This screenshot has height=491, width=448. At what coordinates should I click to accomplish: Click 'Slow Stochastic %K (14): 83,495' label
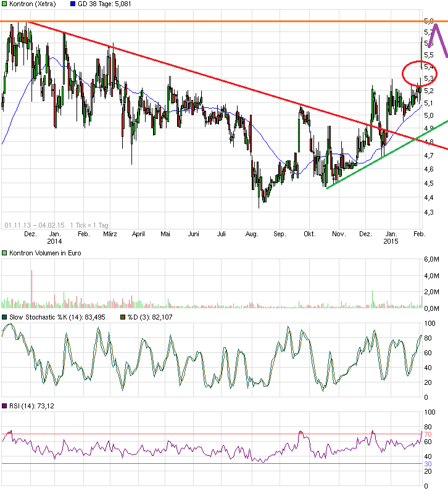[57, 317]
